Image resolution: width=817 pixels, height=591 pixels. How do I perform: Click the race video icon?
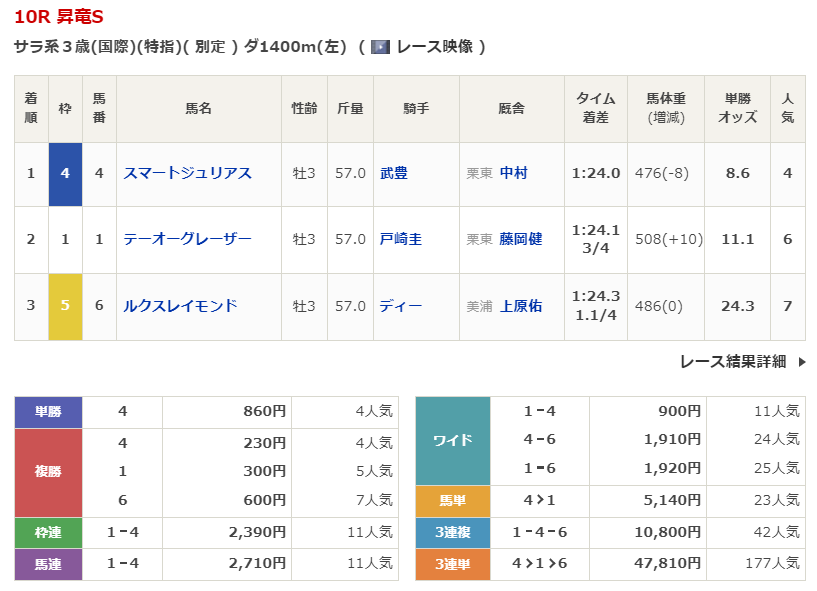(x=380, y=47)
